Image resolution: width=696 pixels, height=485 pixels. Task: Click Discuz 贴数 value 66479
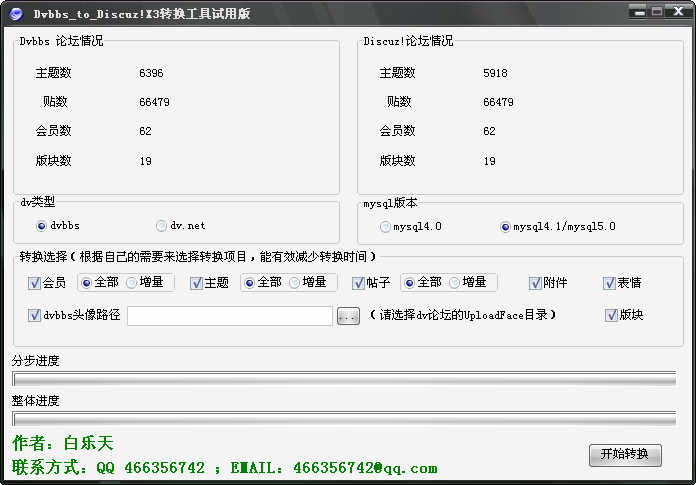[498, 103]
